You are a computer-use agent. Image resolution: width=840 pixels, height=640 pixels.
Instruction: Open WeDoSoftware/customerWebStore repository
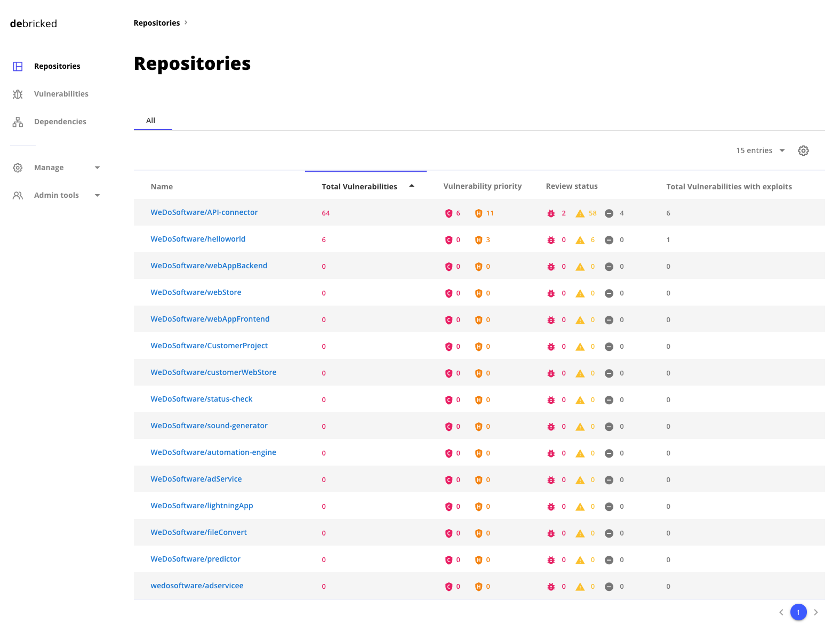pos(213,372)
